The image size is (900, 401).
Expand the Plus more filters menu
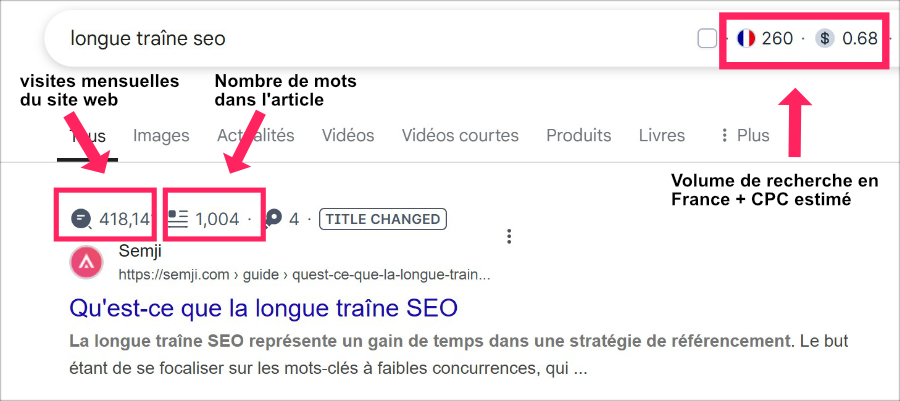[x=744, y=135]
